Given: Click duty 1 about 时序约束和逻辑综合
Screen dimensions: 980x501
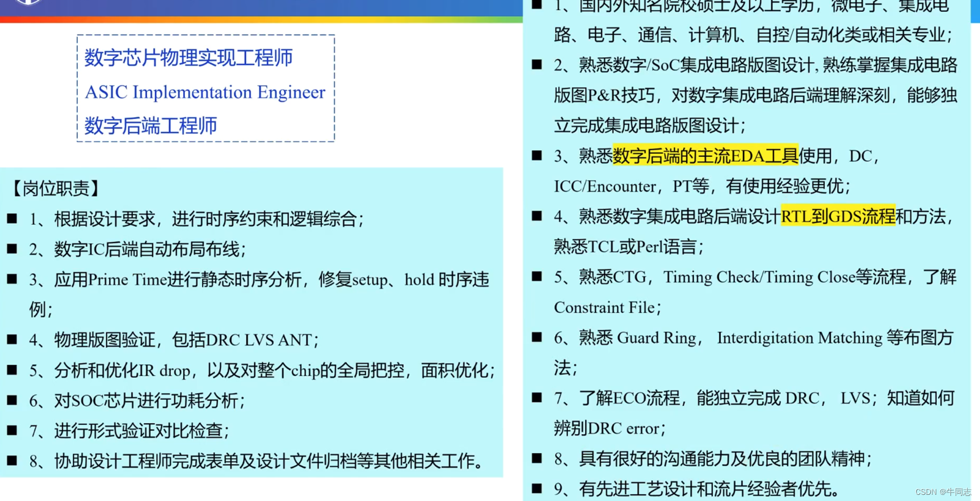Looking at the screenshot, I should (x=197, y=219).
